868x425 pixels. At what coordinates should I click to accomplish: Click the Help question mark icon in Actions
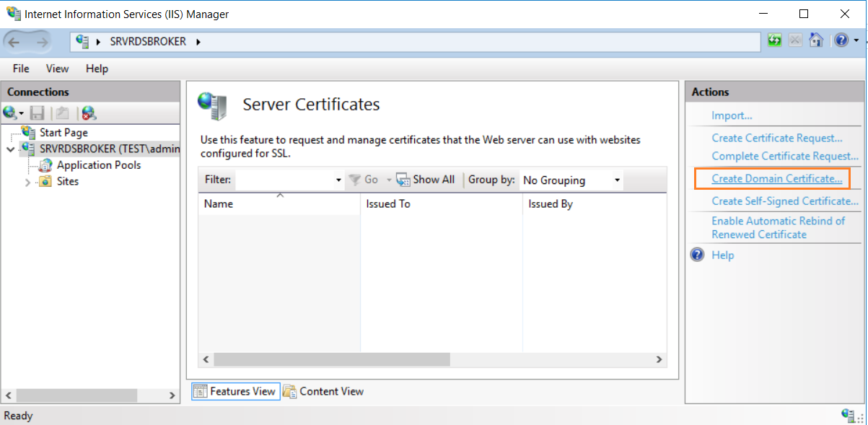pos(697,255)
